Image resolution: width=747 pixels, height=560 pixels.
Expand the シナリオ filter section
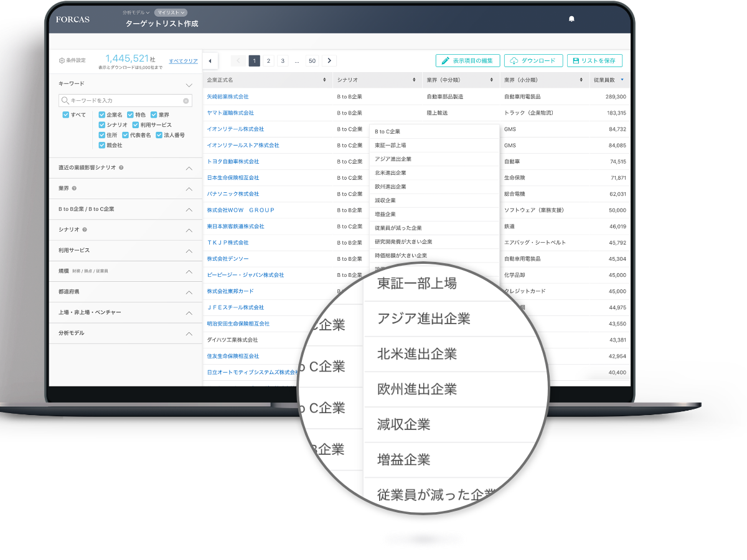tap(189, 230)
